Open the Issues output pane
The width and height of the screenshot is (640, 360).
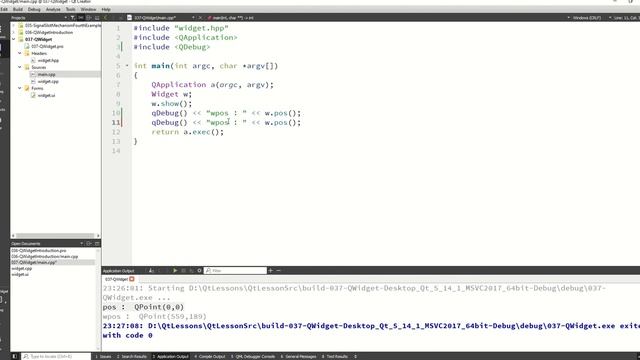click(x=103, y=356)
